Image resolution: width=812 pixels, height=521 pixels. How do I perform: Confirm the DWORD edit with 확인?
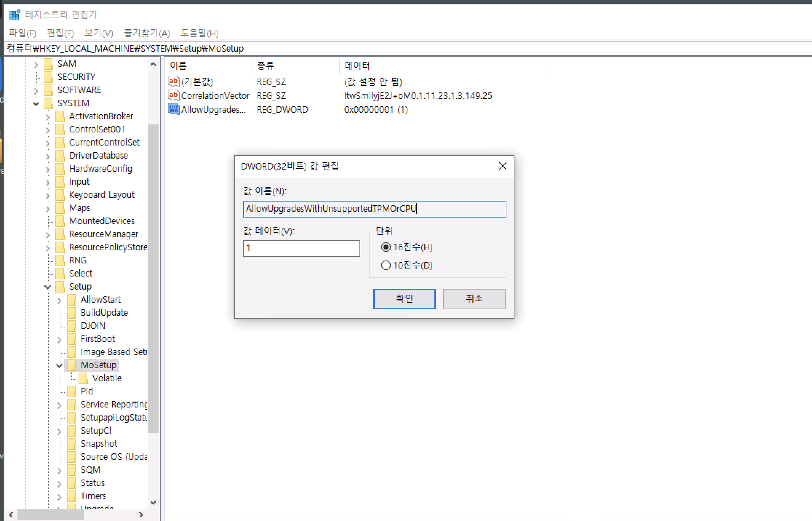tap(404, 299)
